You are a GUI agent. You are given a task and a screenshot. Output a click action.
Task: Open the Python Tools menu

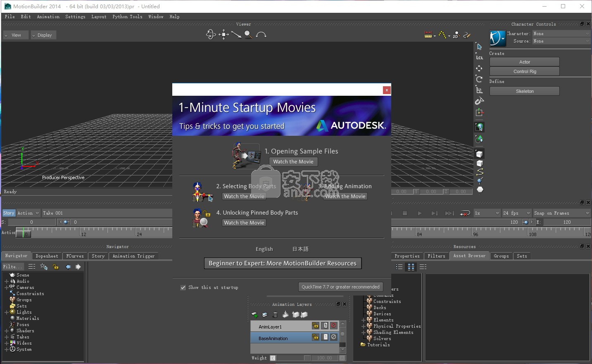(x=127, y=17)
